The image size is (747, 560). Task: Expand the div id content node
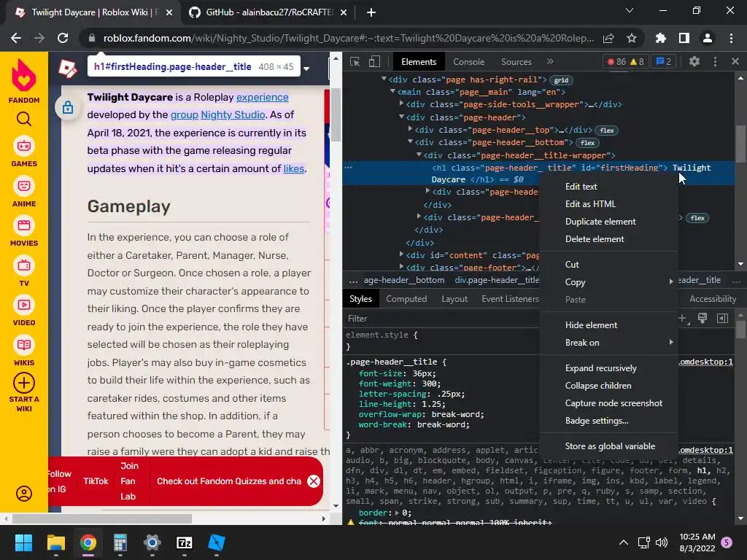click(401, 254)
